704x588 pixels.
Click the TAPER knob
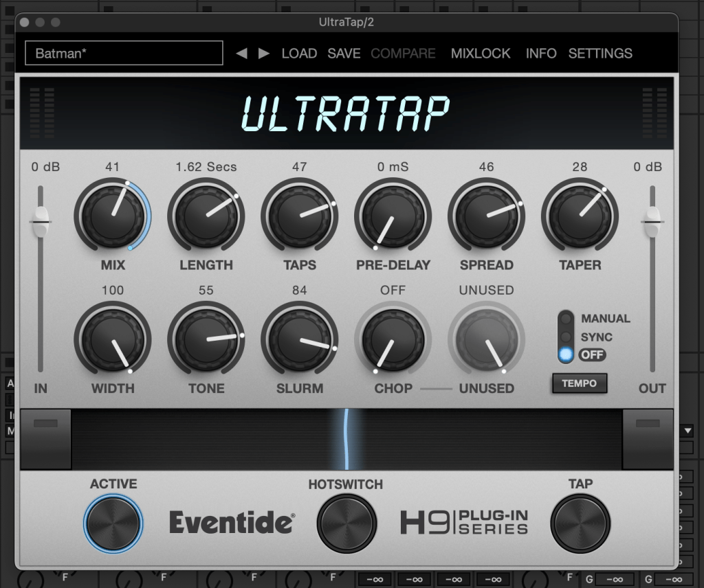[x=580, y=216]
